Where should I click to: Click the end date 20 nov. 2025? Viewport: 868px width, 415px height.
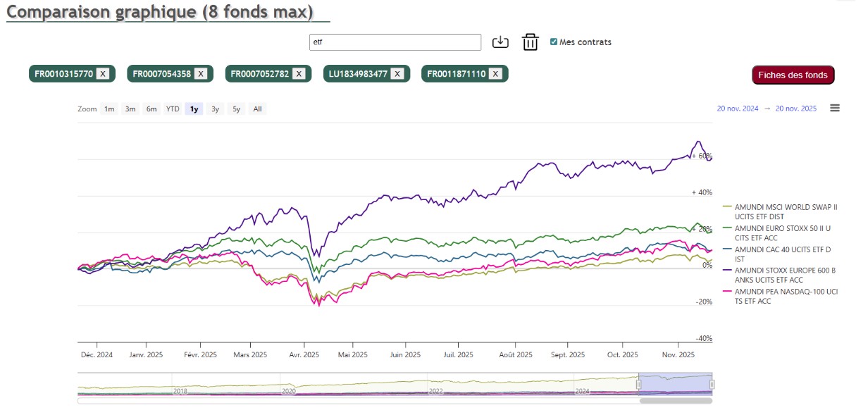(795, 109)
